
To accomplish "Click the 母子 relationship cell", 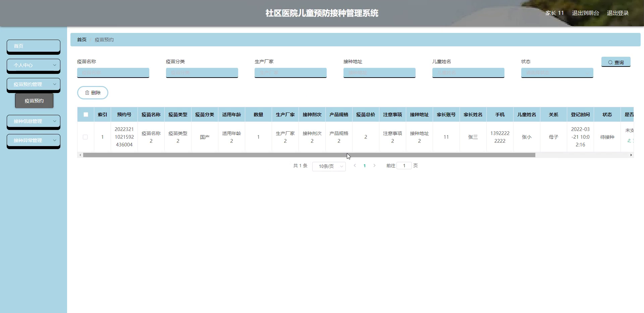I will coord(553,137).
